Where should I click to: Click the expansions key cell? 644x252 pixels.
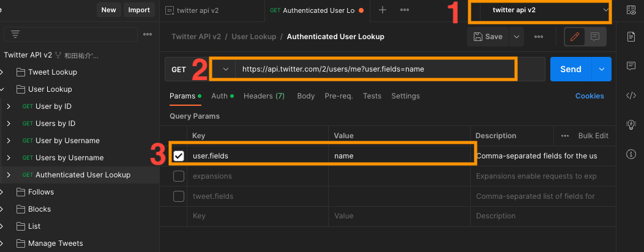pyautogui.click(x=258, y=176)
